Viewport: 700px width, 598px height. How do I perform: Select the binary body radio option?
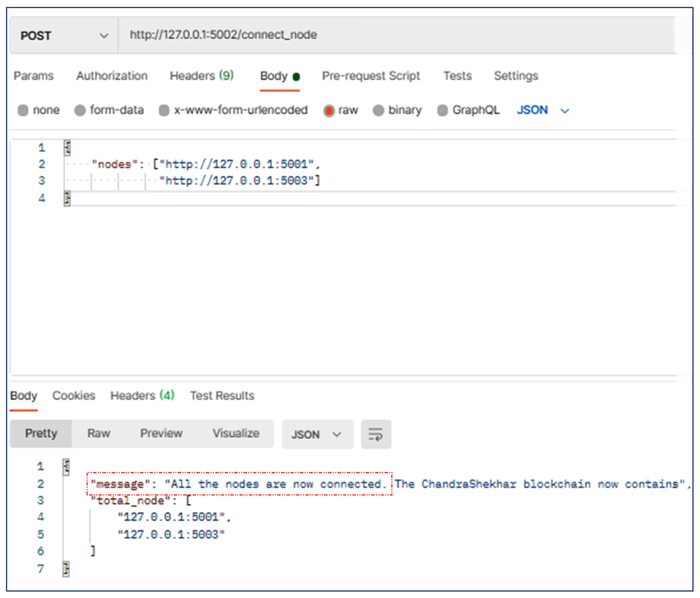378,110
